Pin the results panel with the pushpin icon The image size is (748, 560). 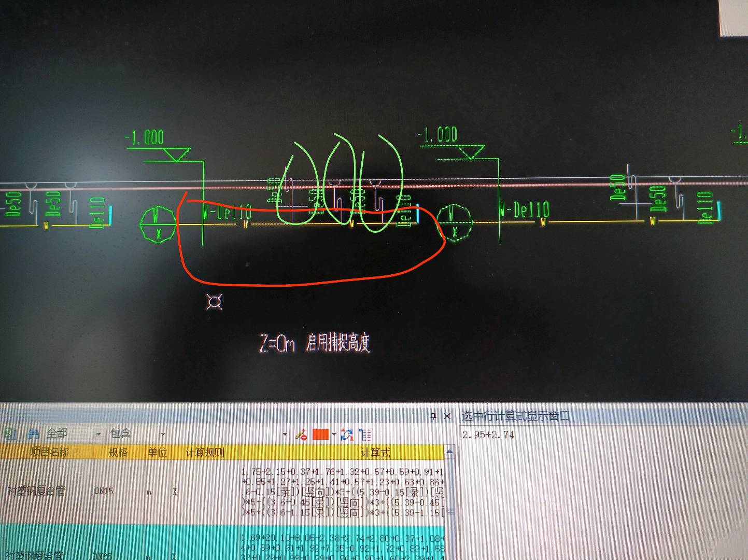pos(433,416)
